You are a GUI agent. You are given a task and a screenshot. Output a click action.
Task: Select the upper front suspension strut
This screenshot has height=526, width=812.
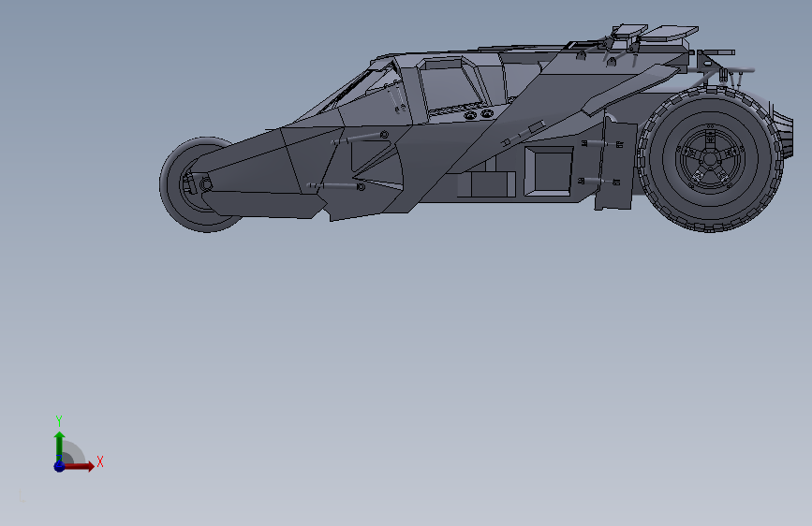tap(361, 138)
